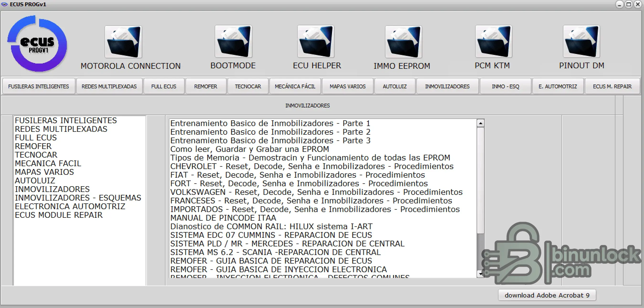Click the document list vertical scrollbar thumb

(481, 181)
